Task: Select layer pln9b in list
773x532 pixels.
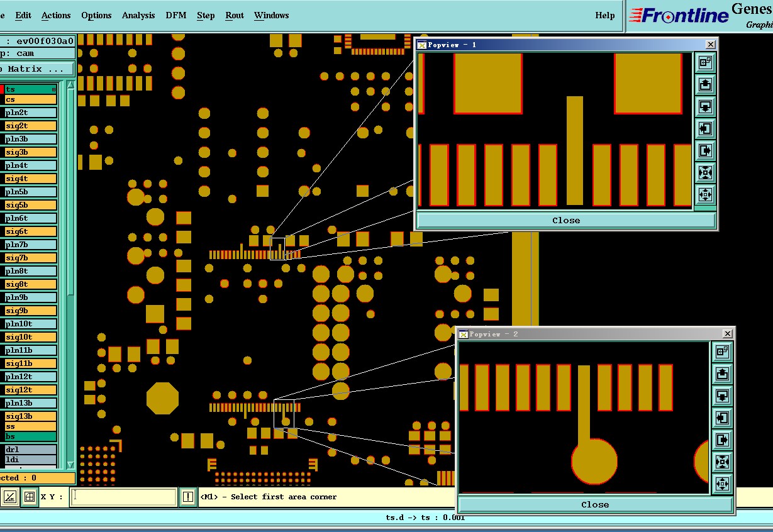Action: coord(31,297)
